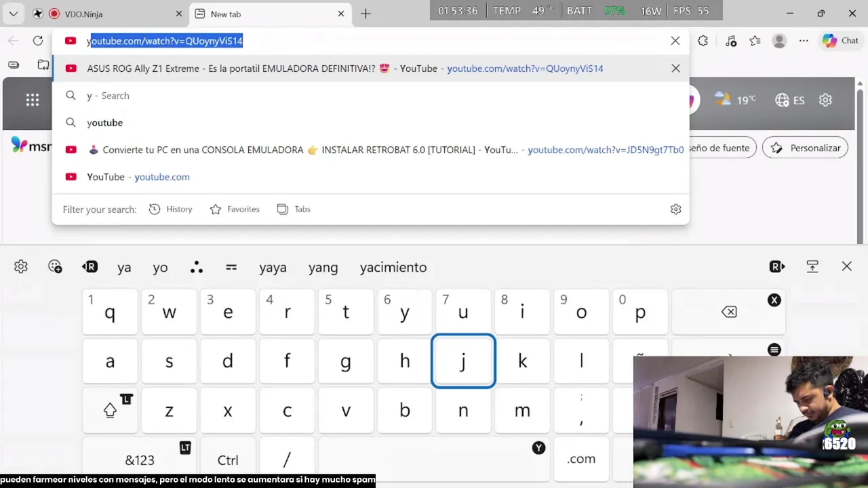Select the 'ya' word suggestion

(x=124, y=267)
